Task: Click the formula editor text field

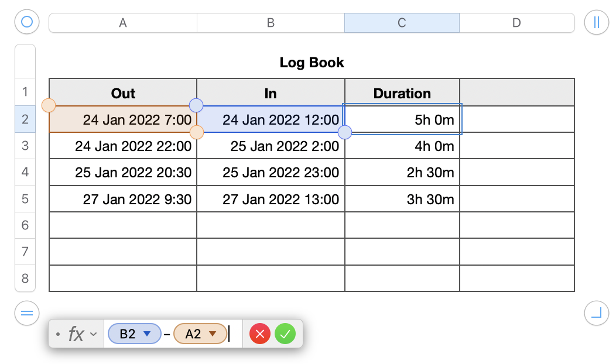Action: pyautogui.click(x=235, y=334)
